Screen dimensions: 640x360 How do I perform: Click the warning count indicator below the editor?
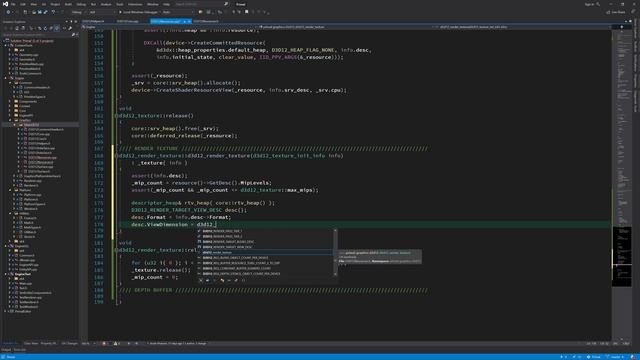coord(117,344)
